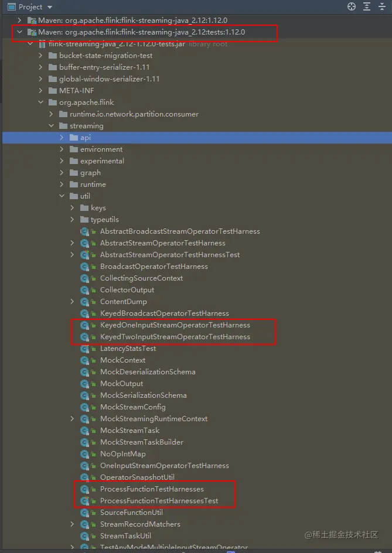Select MockStreamTaskBuilder class
This screenshot has height=553, width=392.
141,442
